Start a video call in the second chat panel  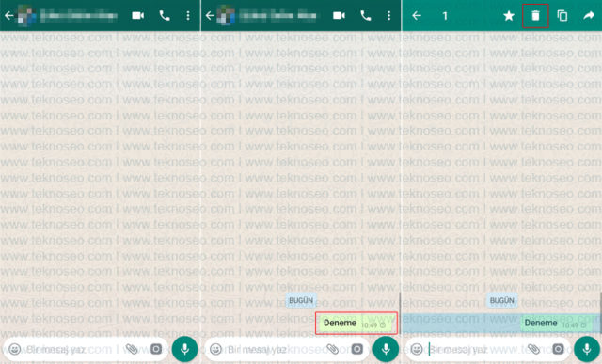point(339,15)
